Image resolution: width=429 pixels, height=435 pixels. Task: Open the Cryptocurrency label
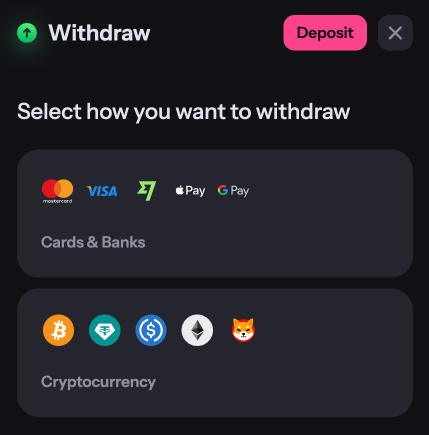coord(98,382)
